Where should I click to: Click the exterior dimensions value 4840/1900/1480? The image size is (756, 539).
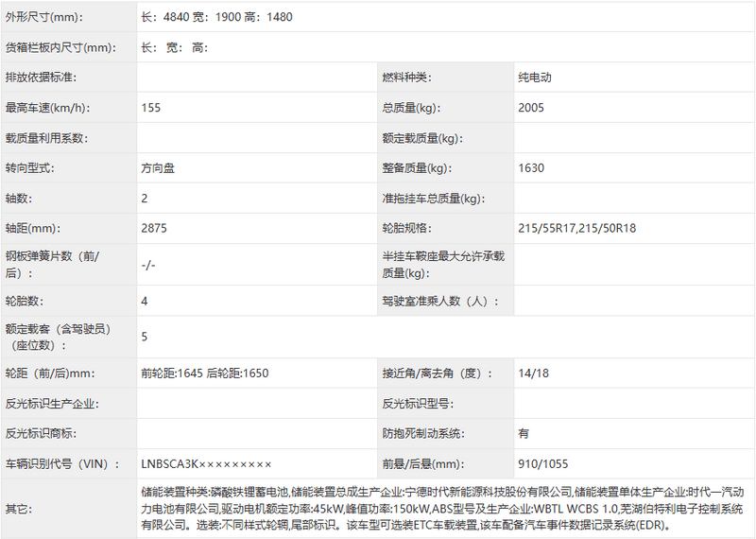pos(217,16)
